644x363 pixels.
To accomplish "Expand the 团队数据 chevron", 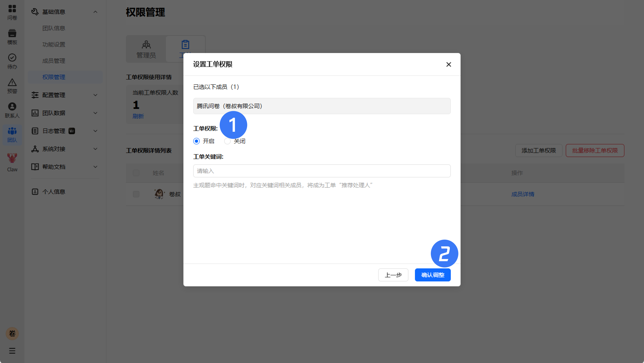I will [x=95, y=113].
